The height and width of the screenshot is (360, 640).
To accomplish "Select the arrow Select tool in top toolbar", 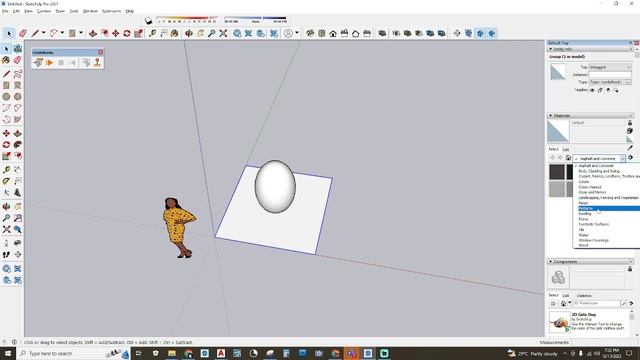I will pyautogui.click(x=9, y=33).
